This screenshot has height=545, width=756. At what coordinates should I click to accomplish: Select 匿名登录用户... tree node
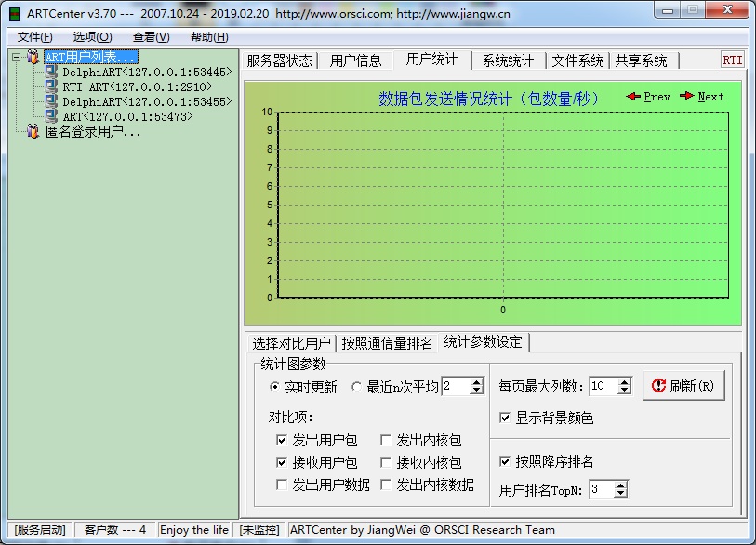pyautogui.click(x=93, y=132)
